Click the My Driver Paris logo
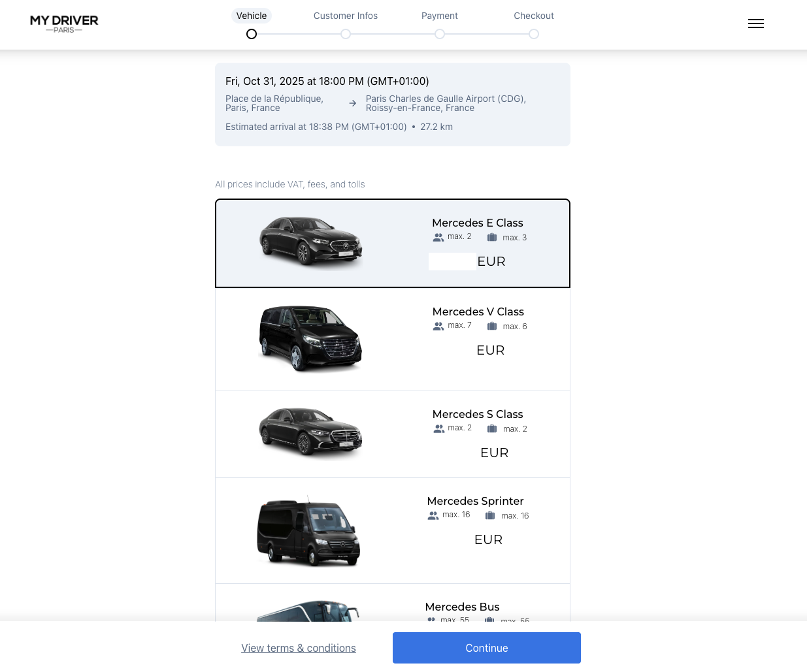807x672 pixels. (64, 24)
